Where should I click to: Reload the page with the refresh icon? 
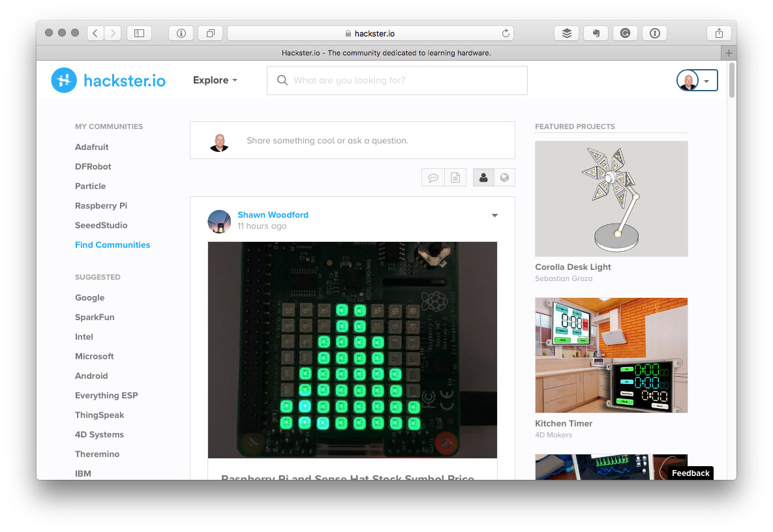pyautogui.click(x=506, y=33)
